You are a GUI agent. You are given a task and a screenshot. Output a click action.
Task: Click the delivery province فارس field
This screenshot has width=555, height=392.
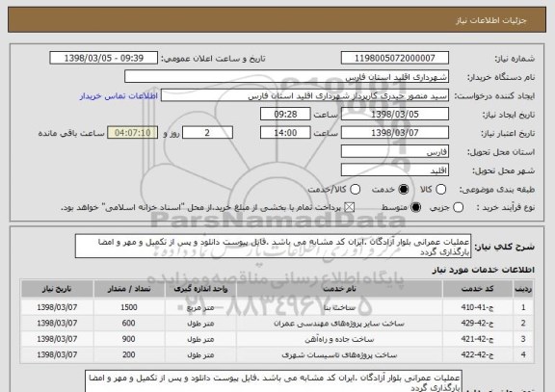pos(395,152)
